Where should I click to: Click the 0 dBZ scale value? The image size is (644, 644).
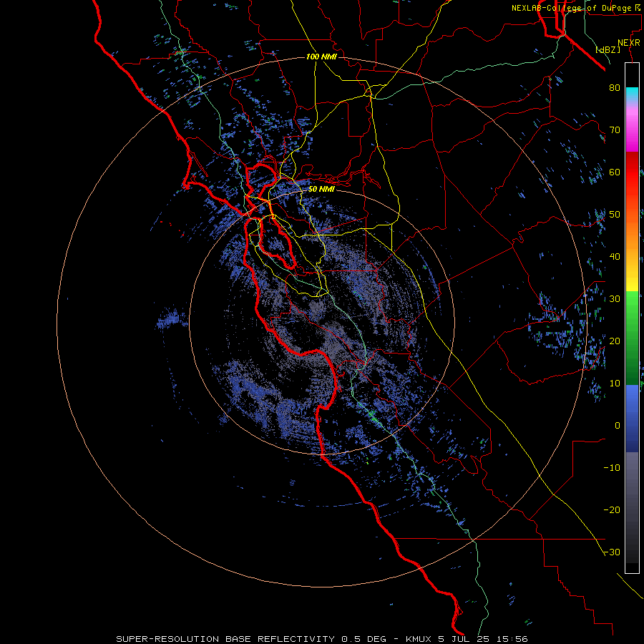618,426
